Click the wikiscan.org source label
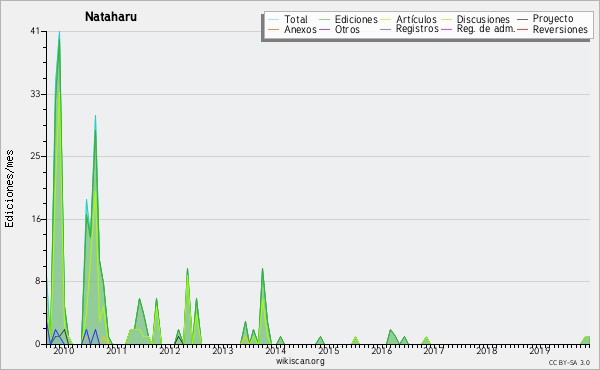 (300, 361)
